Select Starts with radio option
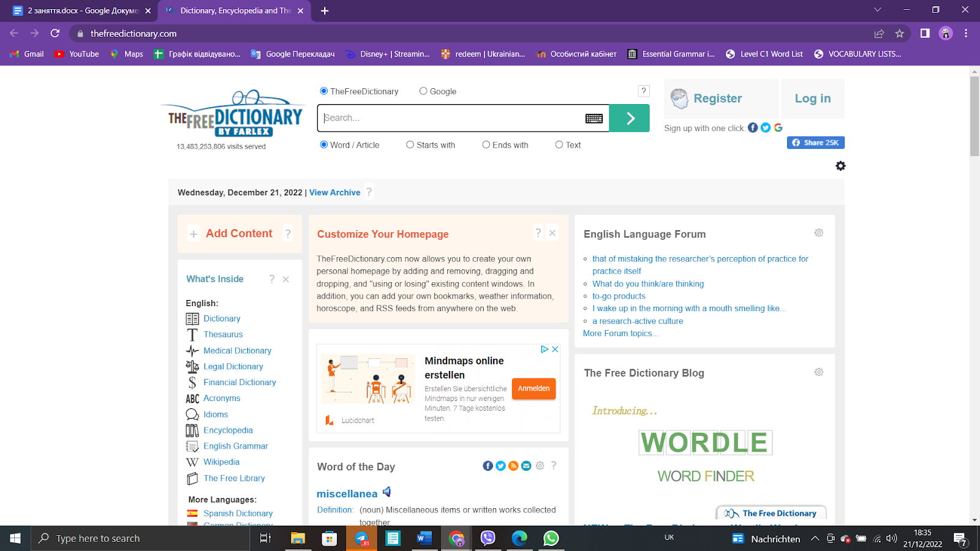 tap(410, 145)
